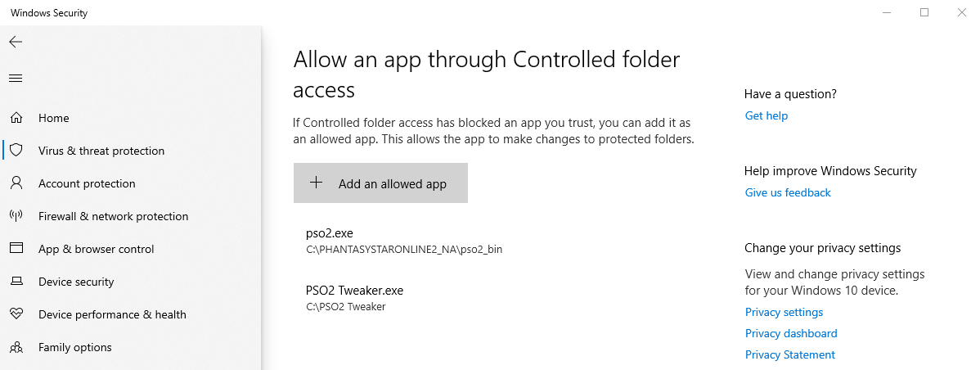980x370 pixels.
Task: Click the Home house icon
Action: 16,118
